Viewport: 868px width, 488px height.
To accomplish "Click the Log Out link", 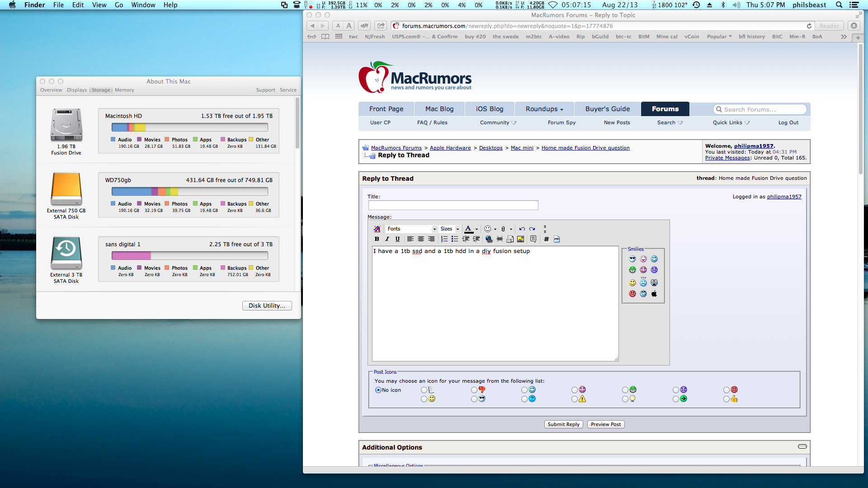I will pos(788,122).
